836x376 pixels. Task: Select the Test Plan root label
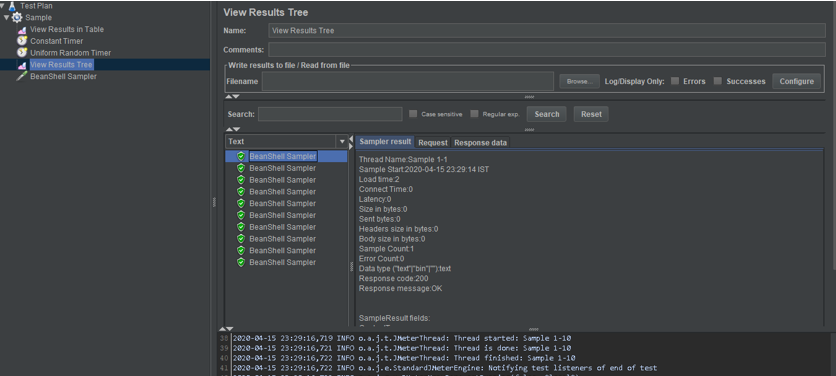coord(36,6)
